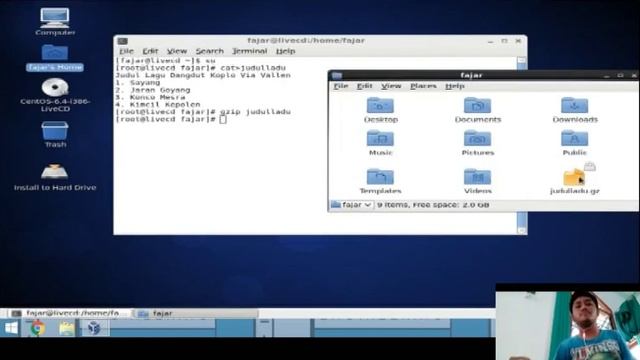
Task: Open the Windows Start button
Action: pyautogui.click(x=11, y=328)
